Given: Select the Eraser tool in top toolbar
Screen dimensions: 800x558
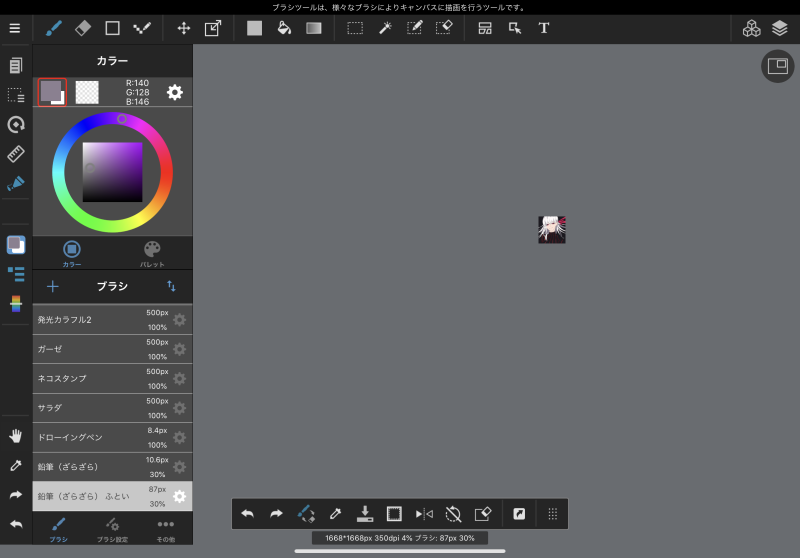Looking at the screenshot, I should coord(83,28).
